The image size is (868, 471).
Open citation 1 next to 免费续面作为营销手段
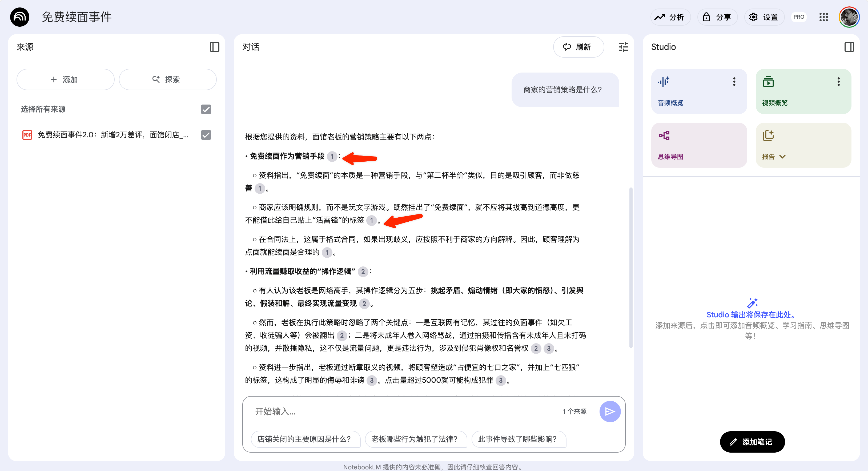[x=332, y=157]
